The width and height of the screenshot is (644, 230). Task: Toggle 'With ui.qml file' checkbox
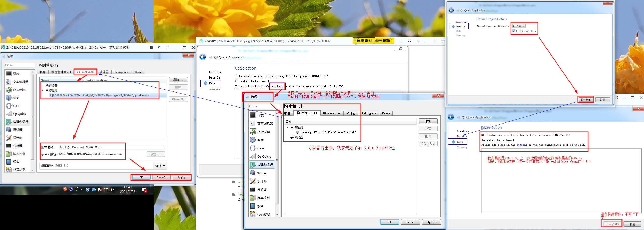point(514,31)
